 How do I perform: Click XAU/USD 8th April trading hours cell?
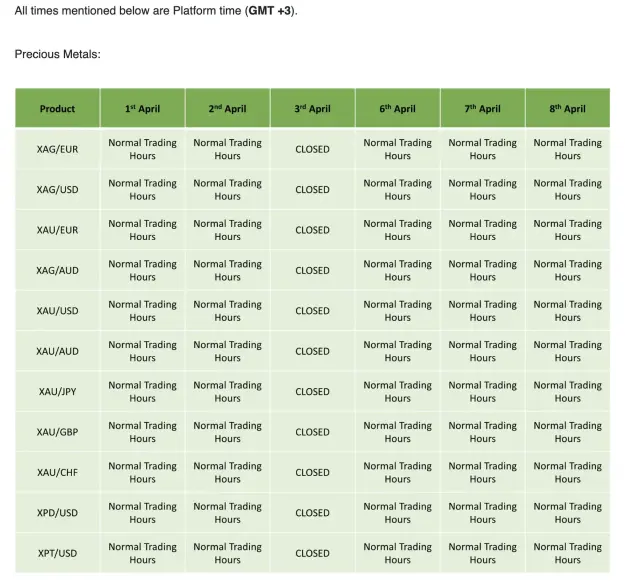(x=568, y=310)
